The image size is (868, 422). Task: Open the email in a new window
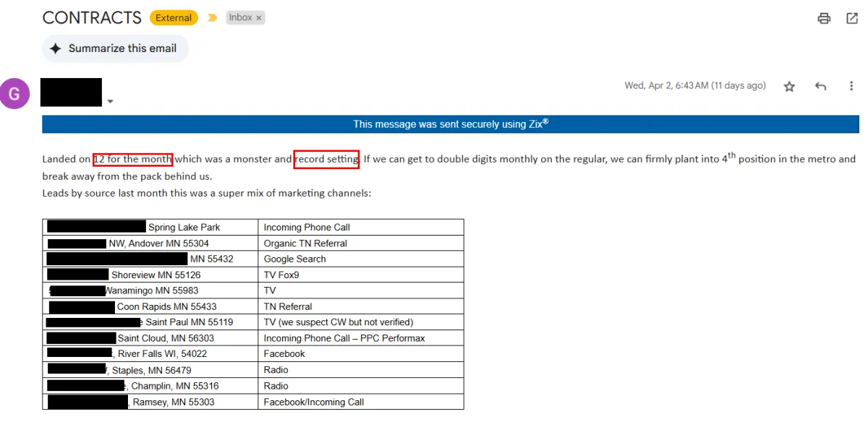click(x=852, y=18)
